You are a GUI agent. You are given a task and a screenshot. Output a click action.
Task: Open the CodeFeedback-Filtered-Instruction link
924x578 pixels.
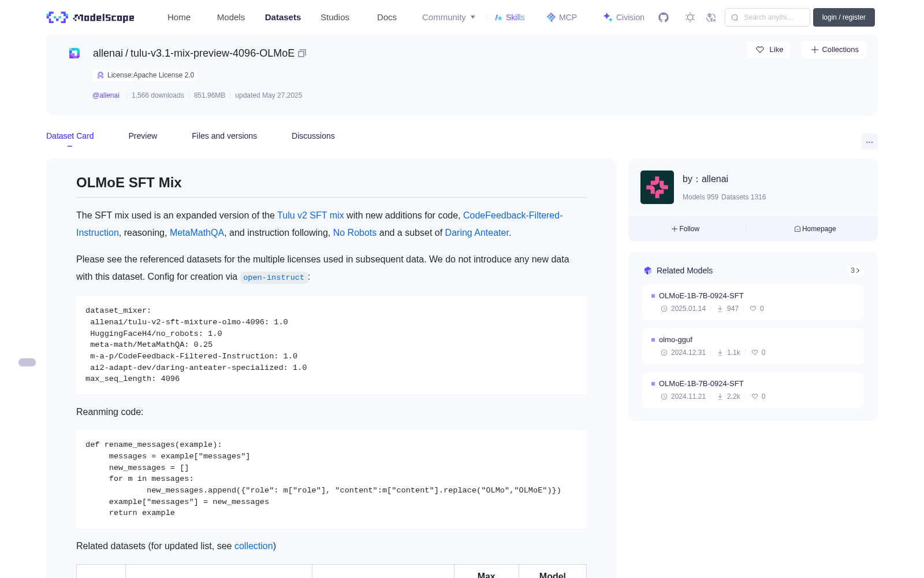513,215
